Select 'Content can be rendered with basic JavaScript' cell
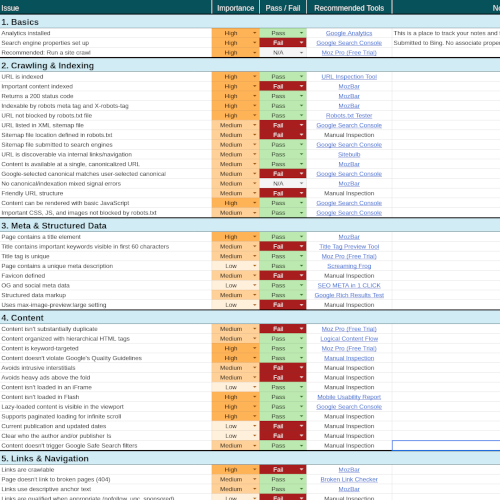The height and width of the screenshot is (500, 500). point(106,203)
